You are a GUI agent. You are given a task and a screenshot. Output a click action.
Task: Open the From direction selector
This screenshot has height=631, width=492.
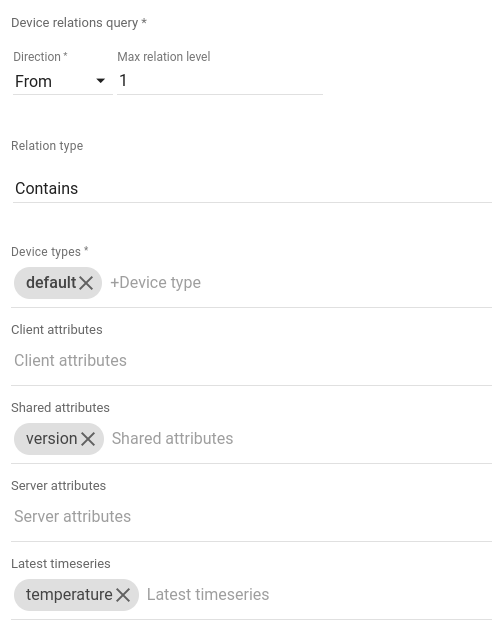(62, 82)
